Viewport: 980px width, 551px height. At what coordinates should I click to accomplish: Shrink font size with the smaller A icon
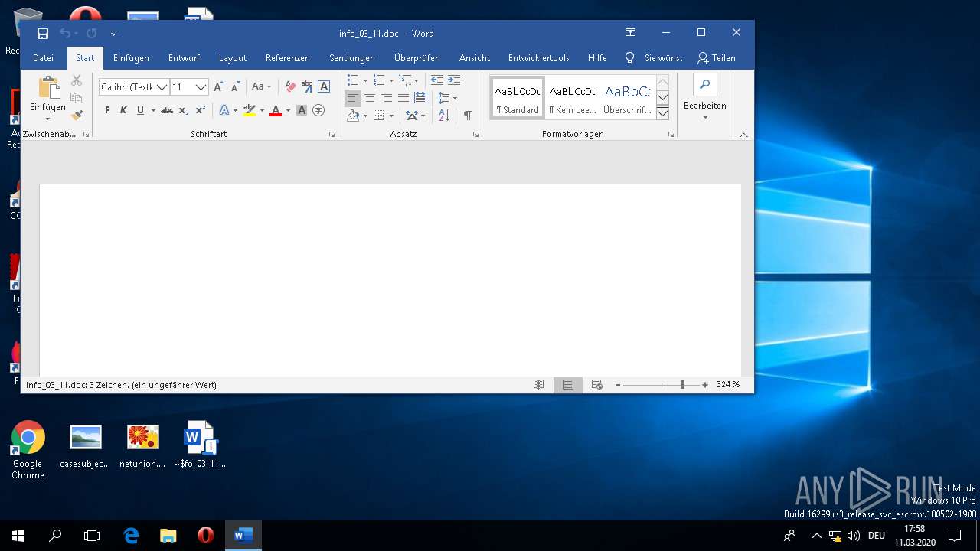(236, 87)
